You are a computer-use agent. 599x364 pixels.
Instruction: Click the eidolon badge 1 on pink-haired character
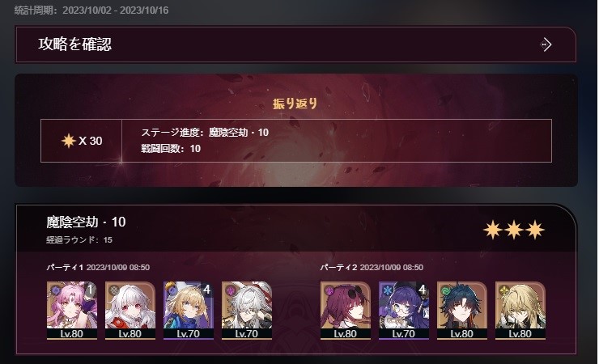90,290
